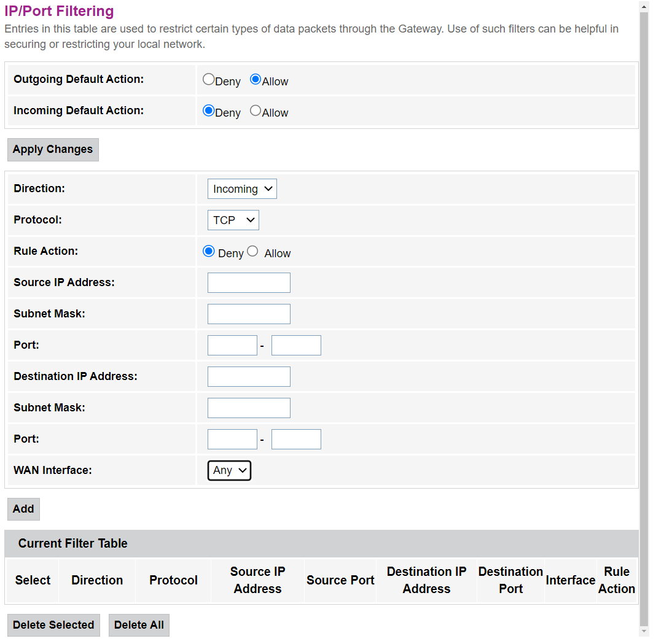This screenshot has width=656, height=644.
Task: Click the scrollbar down arrow
Action: pos(644,631)
